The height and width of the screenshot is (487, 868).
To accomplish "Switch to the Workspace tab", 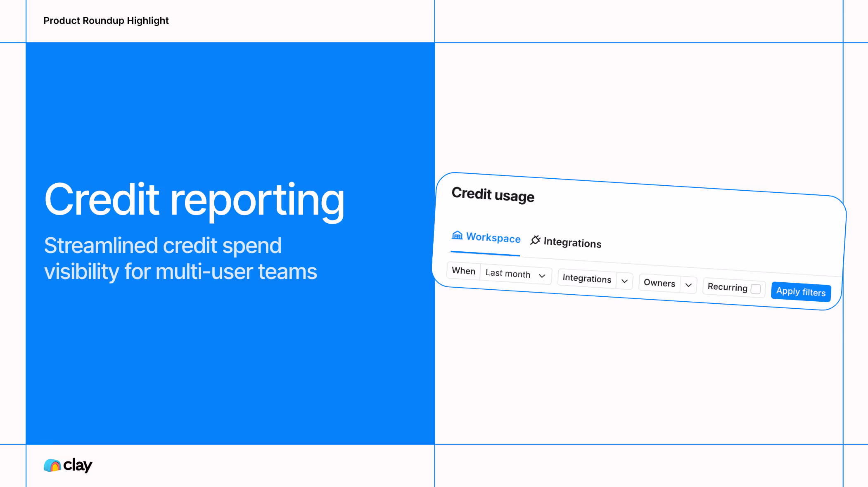I will click(x=493, y=238).
